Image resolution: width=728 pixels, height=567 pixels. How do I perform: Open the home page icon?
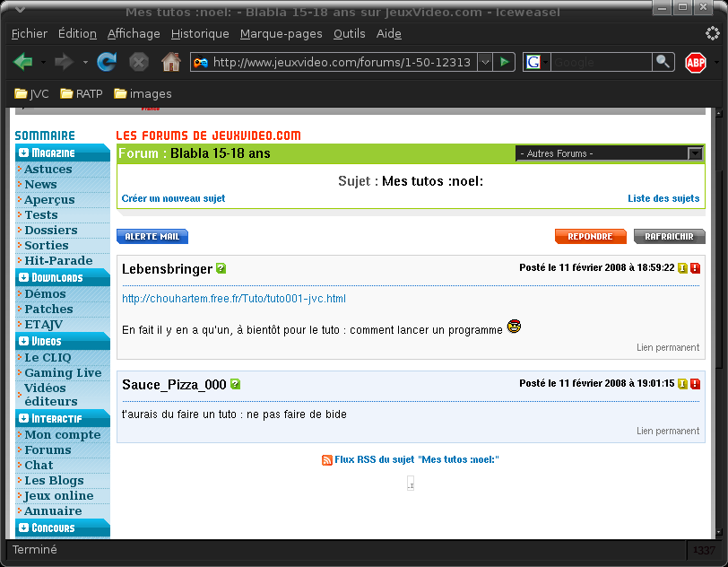[171, 62]
